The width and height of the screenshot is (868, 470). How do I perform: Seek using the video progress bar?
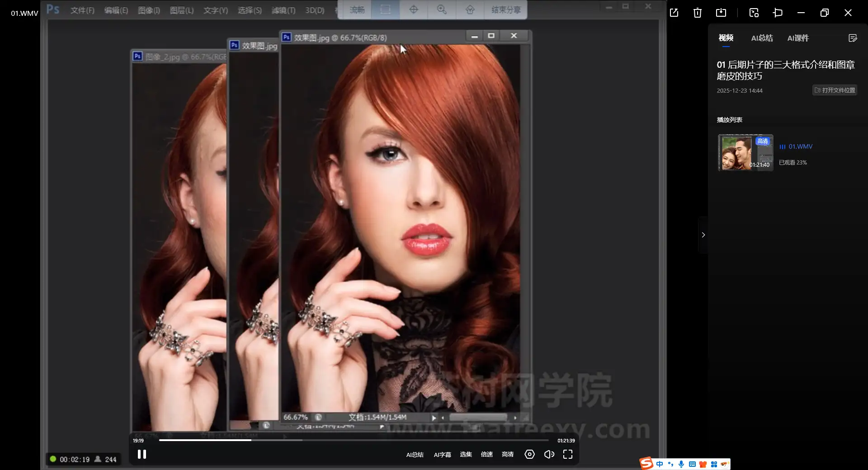354,440
